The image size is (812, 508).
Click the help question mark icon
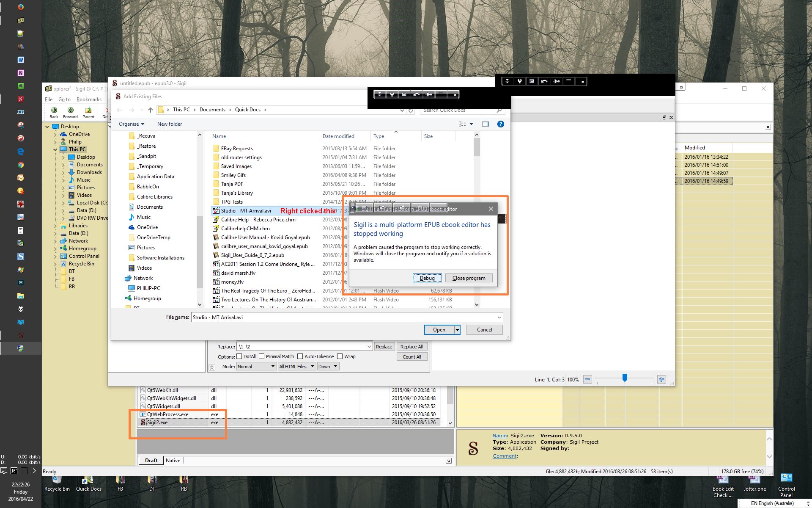(x=500, y=124)
